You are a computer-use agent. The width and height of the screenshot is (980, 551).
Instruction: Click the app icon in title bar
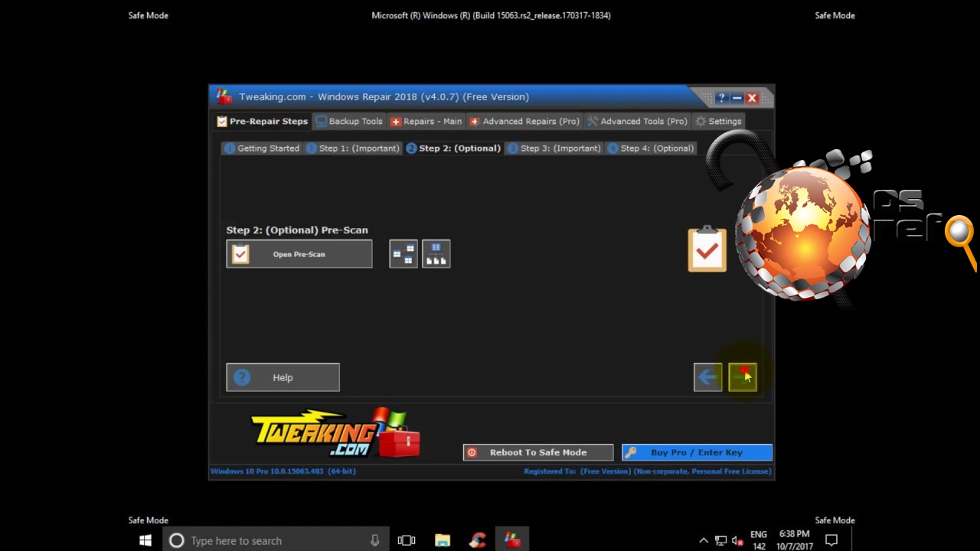tap(224, 96)
